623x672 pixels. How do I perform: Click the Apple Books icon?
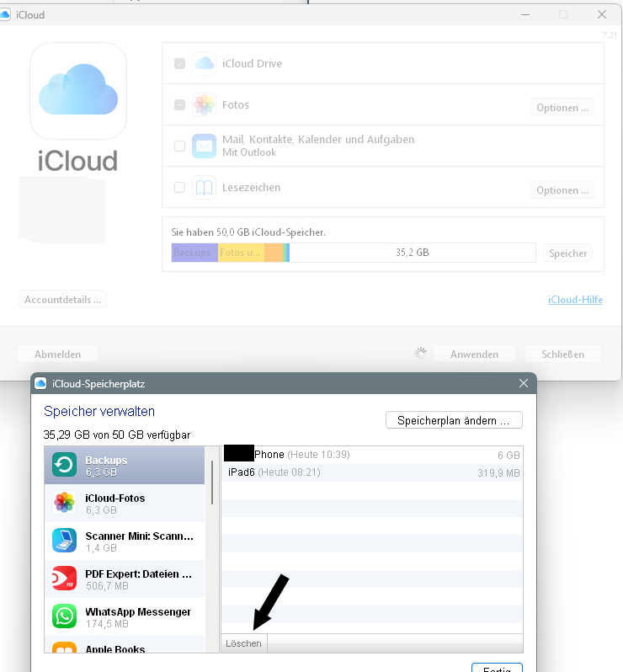[x=64, y=647]
